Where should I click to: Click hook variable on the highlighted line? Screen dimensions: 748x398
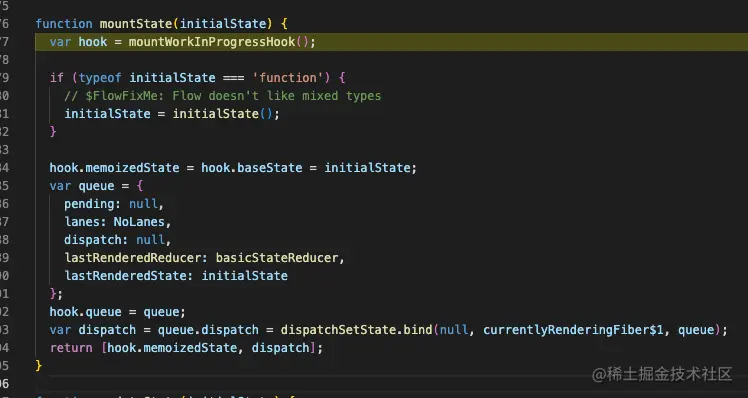[93, 42]
